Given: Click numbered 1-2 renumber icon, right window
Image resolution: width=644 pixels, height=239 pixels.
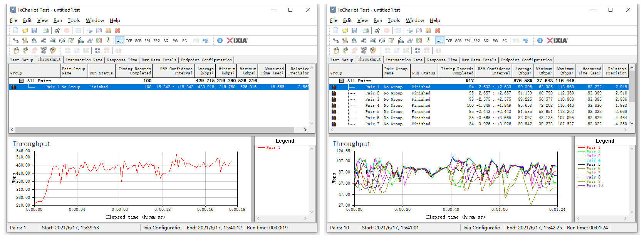Looking at the screenshot, I should pos(428,40).
